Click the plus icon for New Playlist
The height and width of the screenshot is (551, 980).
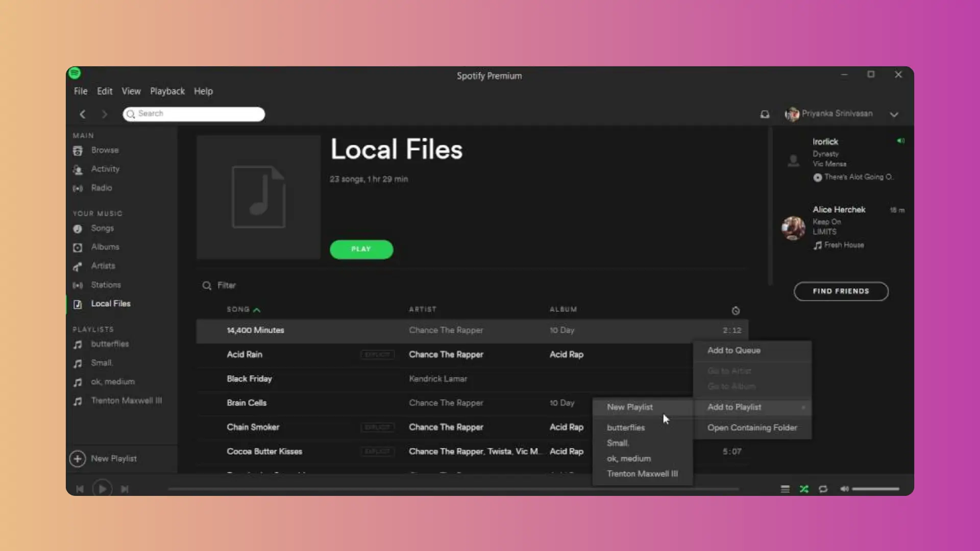tap(78, 459)
